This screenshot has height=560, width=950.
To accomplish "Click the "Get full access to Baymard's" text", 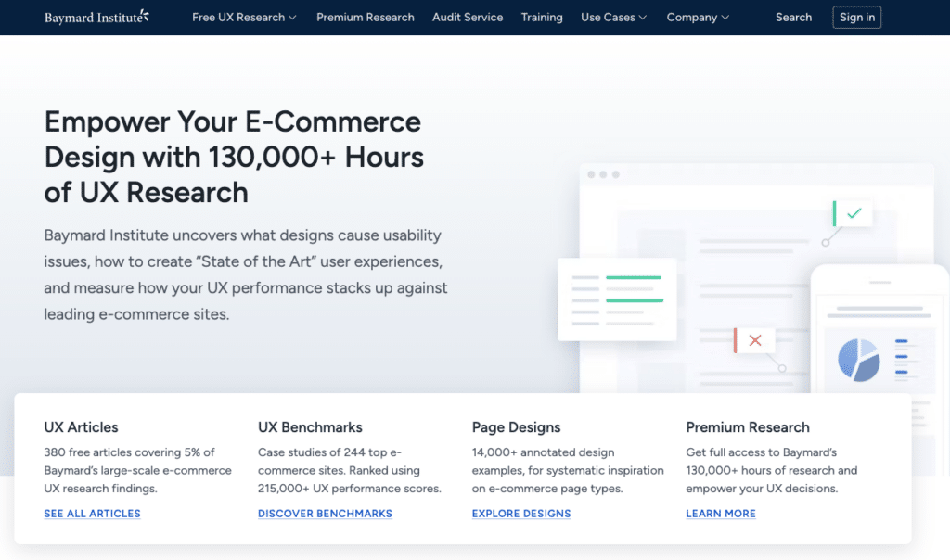I will pos(771,470).
